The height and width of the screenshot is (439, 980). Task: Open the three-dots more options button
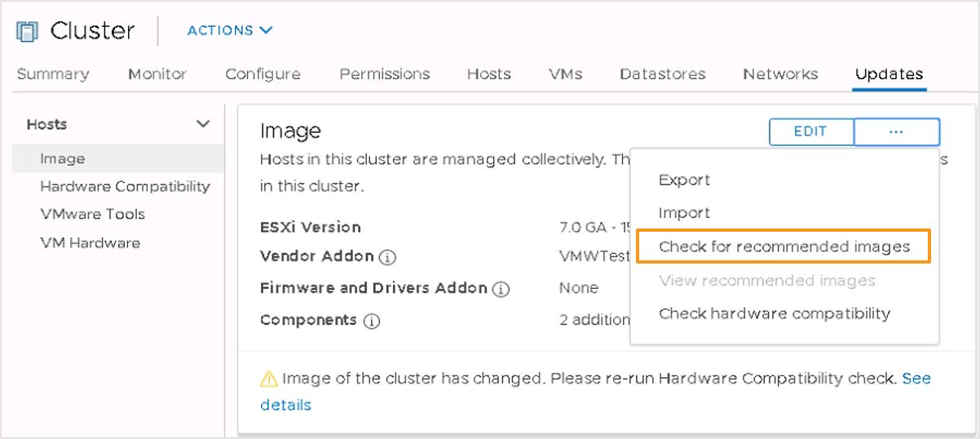897,131
